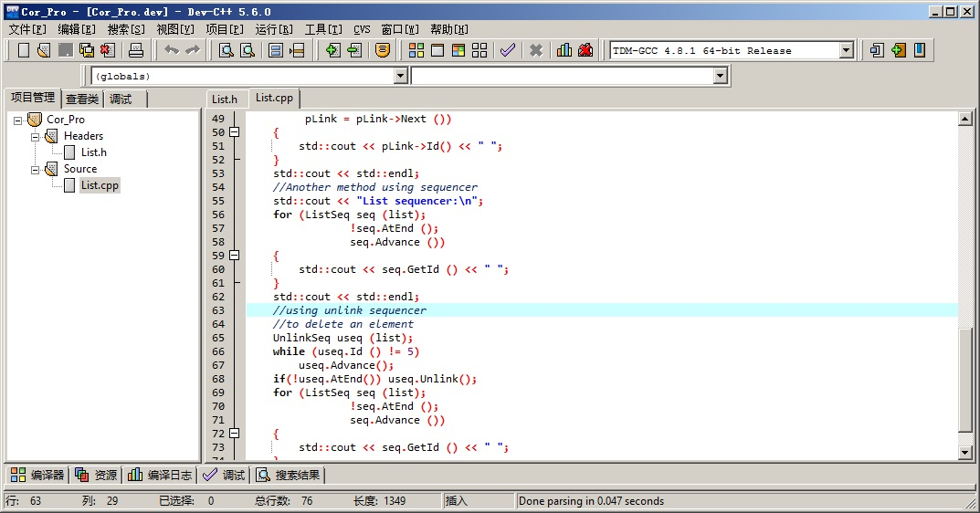The image size is (980, 513).
Task: Click the Rebuild All icon
Action: coord(479,50)
